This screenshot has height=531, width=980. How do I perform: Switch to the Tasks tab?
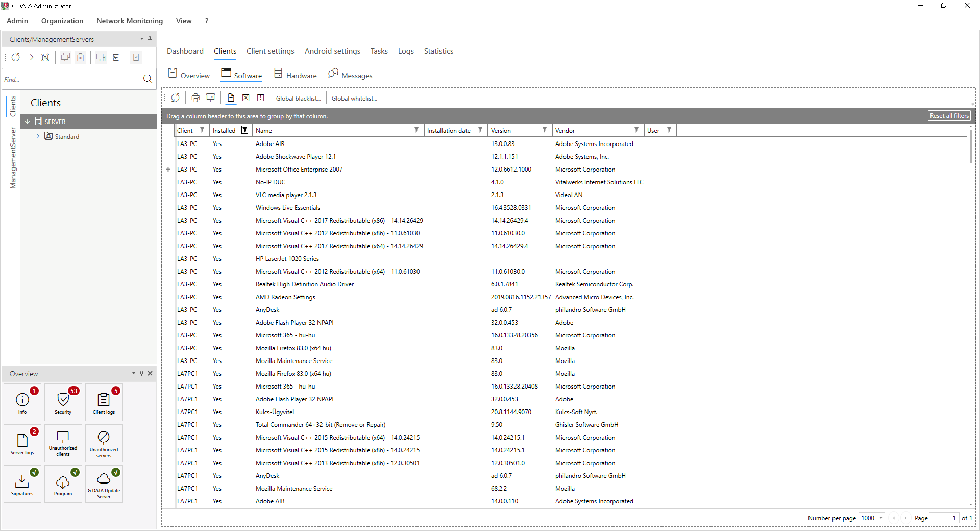click(379, 51)
